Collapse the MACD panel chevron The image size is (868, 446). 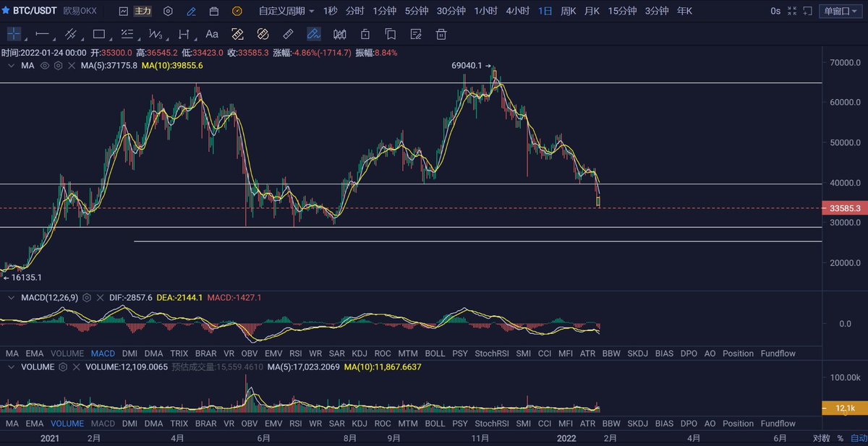click(10, 297)
